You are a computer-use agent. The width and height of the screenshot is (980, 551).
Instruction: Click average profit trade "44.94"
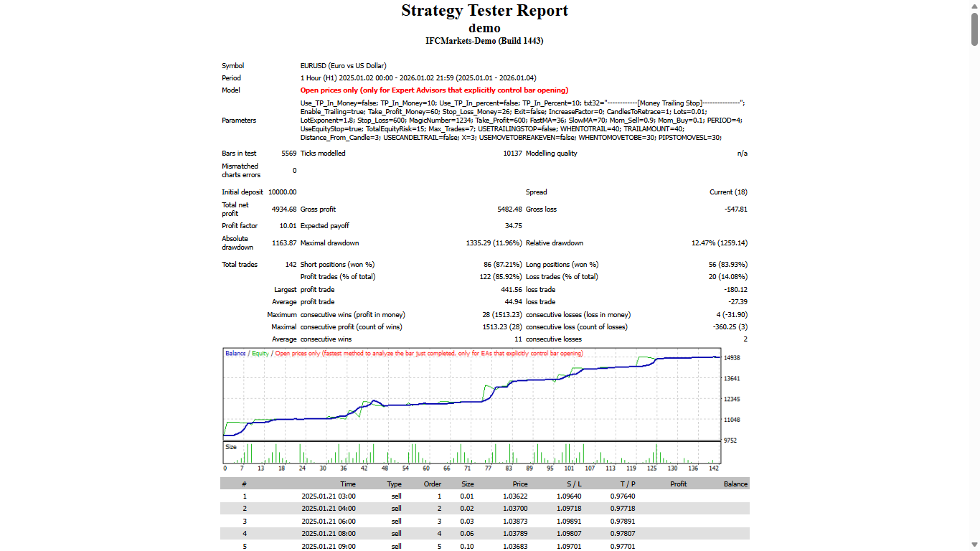pos(514,302)
